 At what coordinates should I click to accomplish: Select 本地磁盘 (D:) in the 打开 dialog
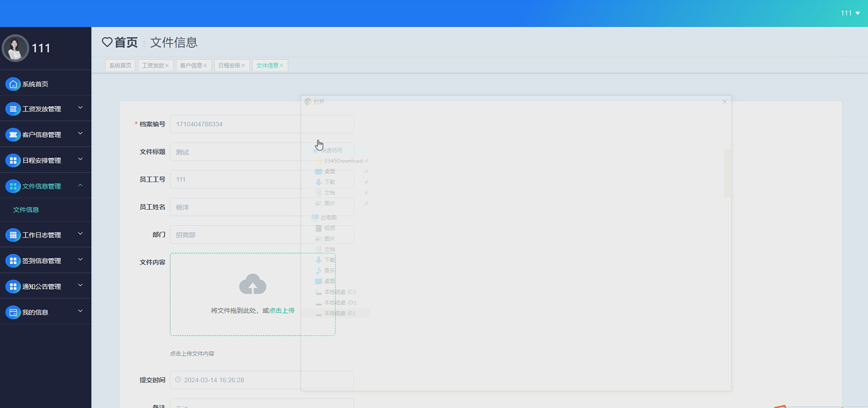coord(340,303)
